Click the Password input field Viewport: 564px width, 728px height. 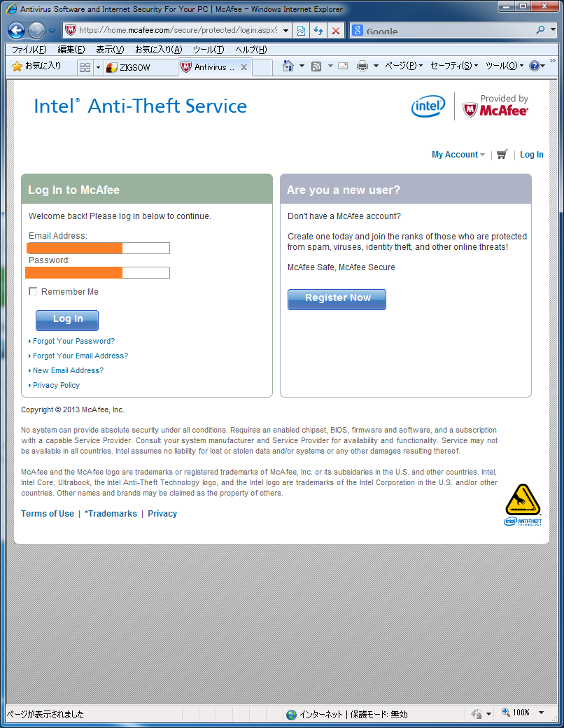97,272
